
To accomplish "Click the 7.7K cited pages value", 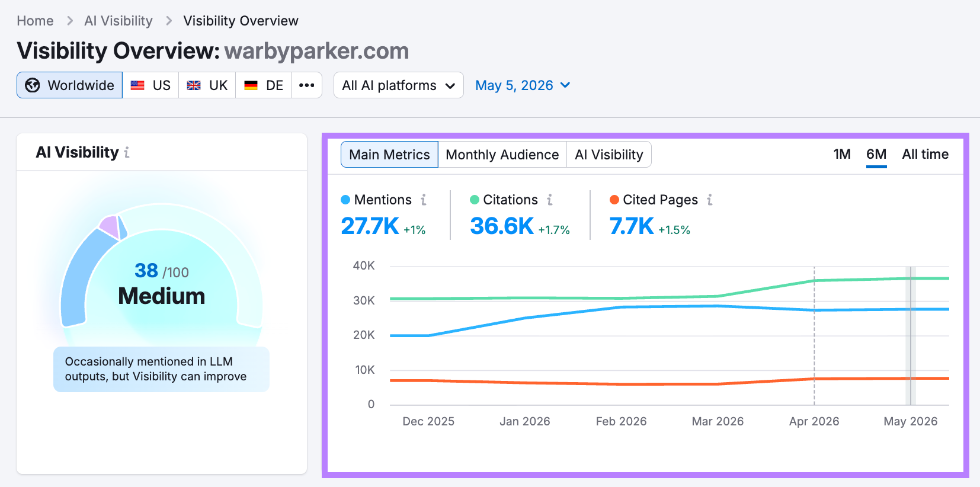I will coord(632,226).
